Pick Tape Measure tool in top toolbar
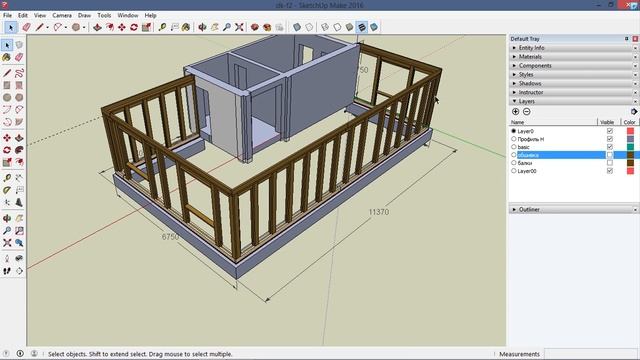 coord(162,27)
